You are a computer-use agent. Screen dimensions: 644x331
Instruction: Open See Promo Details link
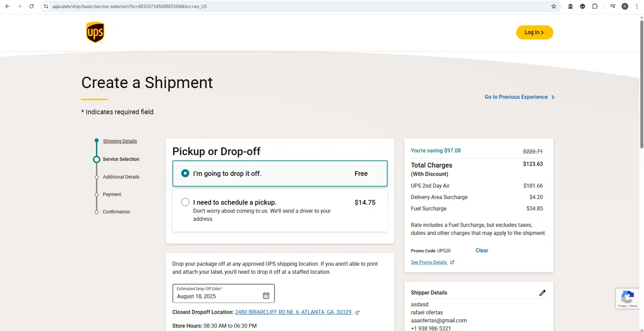pyautogui.click(x=429, y=262)
